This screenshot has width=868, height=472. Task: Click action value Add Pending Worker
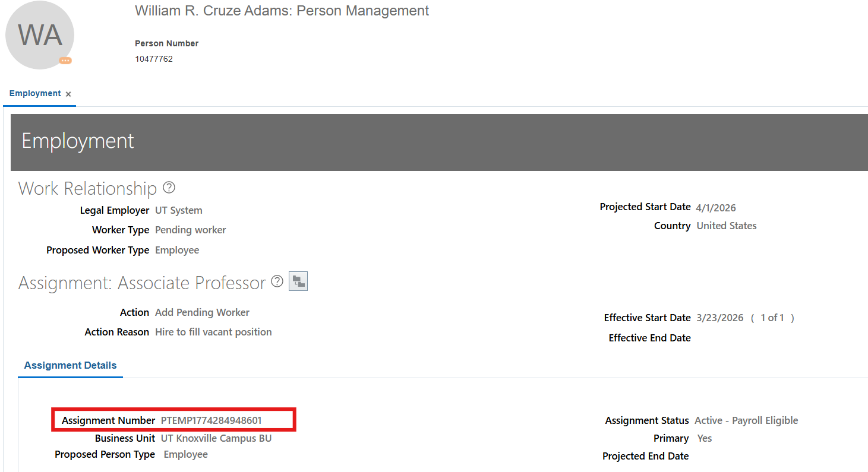point(203,312)
